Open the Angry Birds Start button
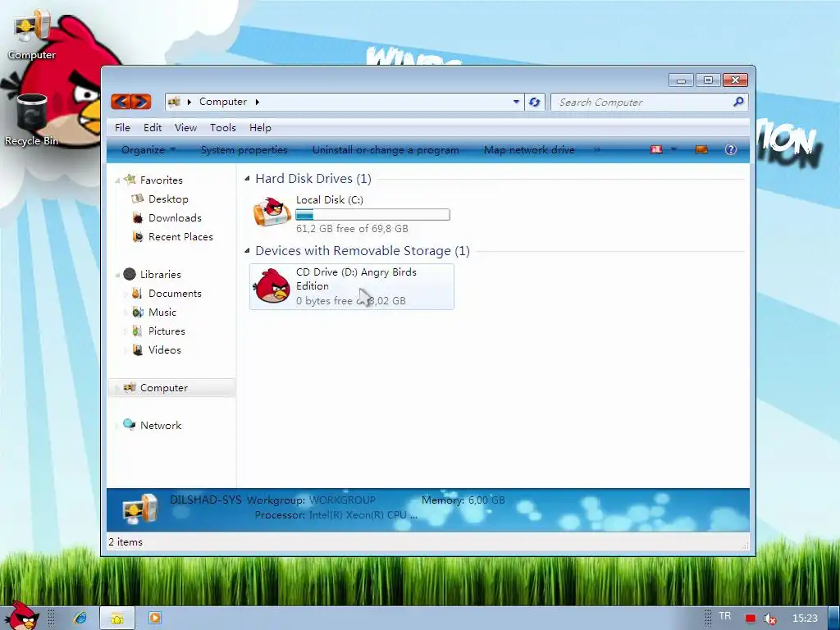 click(21, 616)
